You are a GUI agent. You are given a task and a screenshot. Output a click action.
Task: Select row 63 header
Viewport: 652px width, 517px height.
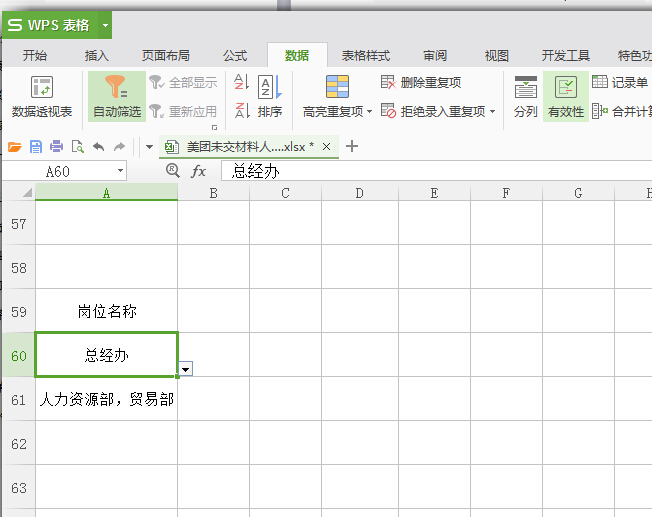[x=19, y=487]
